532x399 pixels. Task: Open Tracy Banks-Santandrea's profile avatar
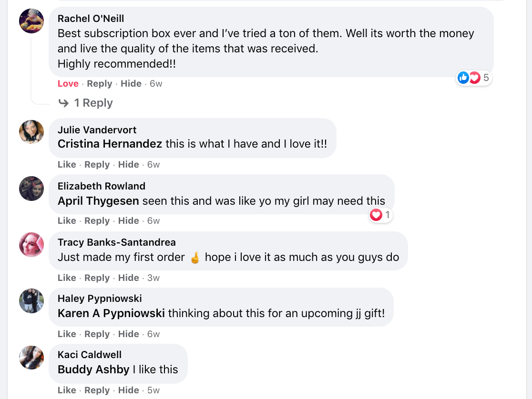pos(31,245)
